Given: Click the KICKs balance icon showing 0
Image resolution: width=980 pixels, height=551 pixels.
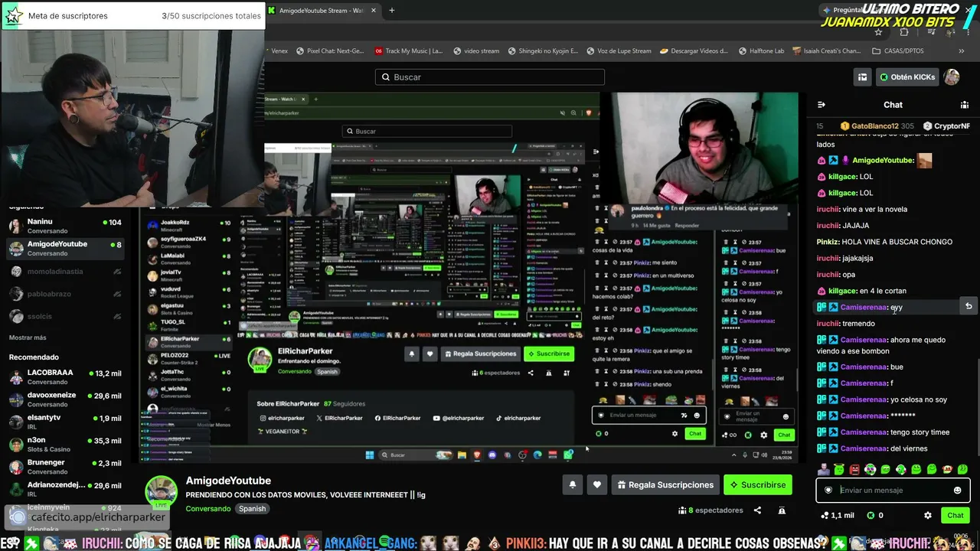Looking at the screenshot, I should click(870, 516).
